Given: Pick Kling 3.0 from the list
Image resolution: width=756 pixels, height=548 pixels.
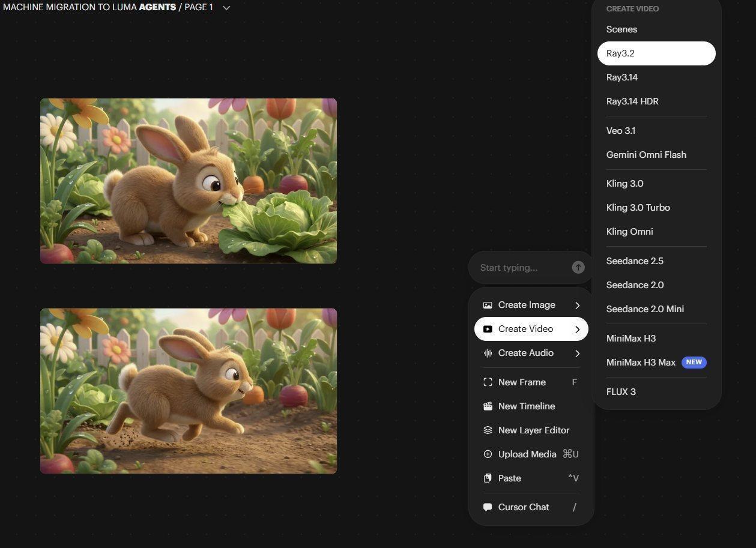Looking at the screenshot, I should point(656,184).
